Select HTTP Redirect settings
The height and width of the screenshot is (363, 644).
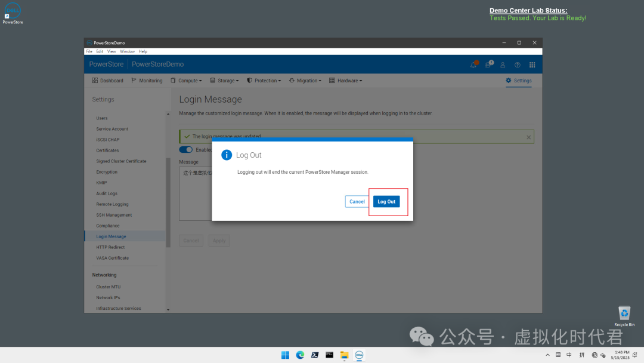[x=110, y=247]
